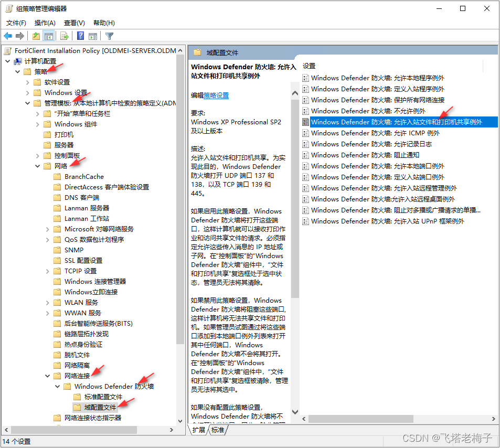This screenshot has height=448, width=500.
Task: Collapse the 计算机配置 tree node
Action: [8, 61]
